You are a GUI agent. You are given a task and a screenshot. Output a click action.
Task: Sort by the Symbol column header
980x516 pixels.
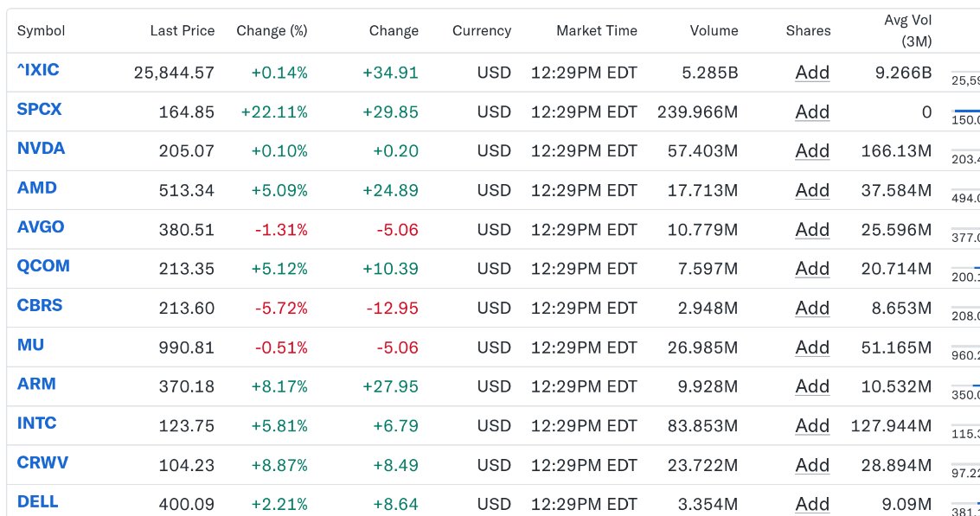[42, 30]
